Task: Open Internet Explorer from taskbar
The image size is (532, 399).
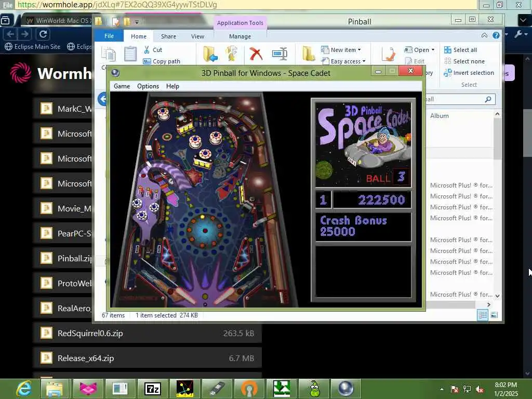Action: coord(24,389)
